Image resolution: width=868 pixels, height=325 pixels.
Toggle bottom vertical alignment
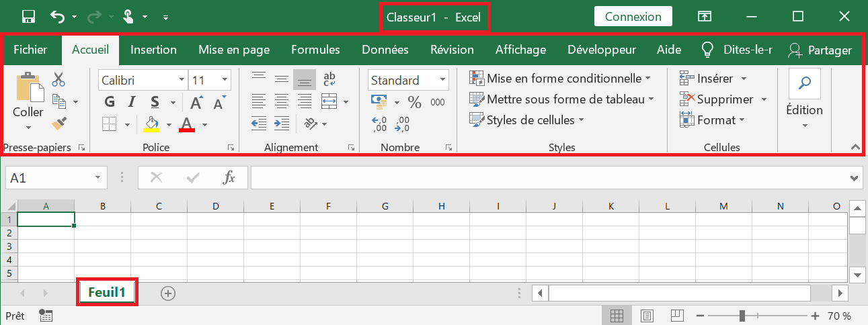(305, 80)
